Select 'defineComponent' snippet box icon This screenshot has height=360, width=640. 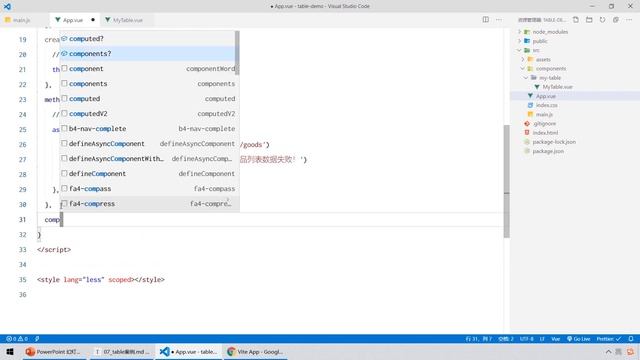[x=64, y=173]
